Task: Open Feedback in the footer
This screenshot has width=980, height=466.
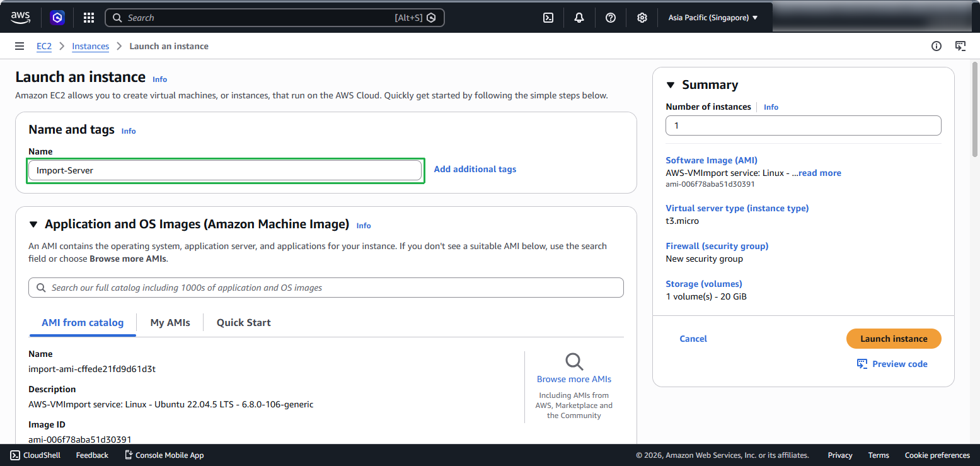Action: (x=92, y=455)
